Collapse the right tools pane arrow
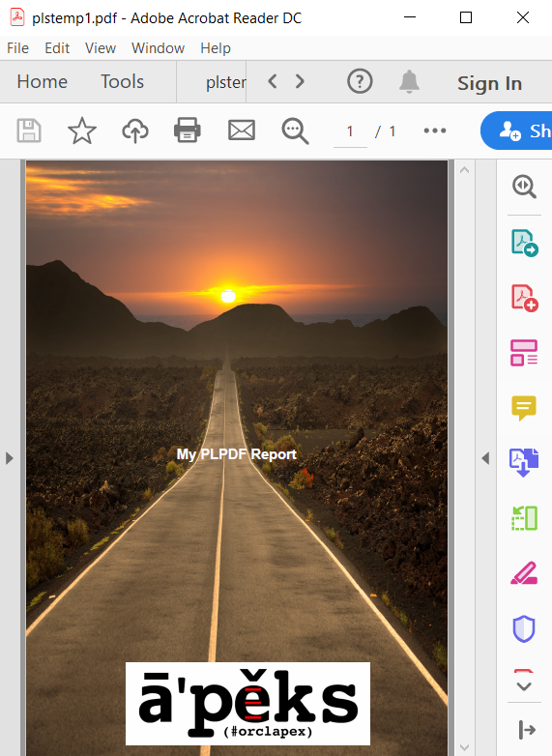 (485, 458)
